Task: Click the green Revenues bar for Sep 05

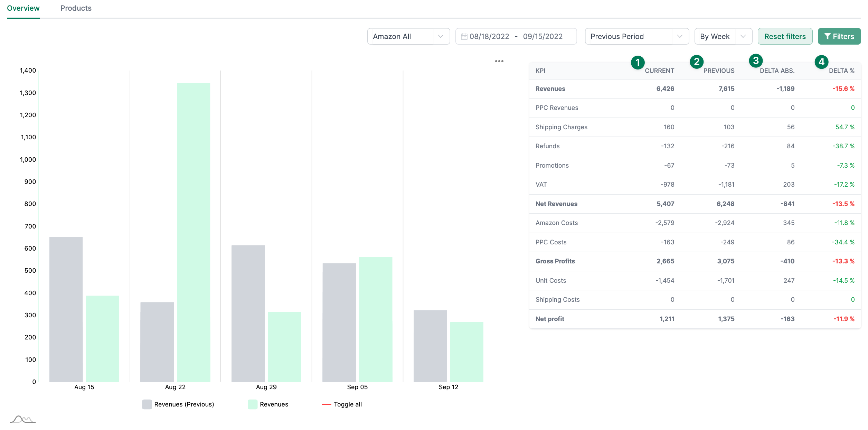Action: [x=376, y=319]
